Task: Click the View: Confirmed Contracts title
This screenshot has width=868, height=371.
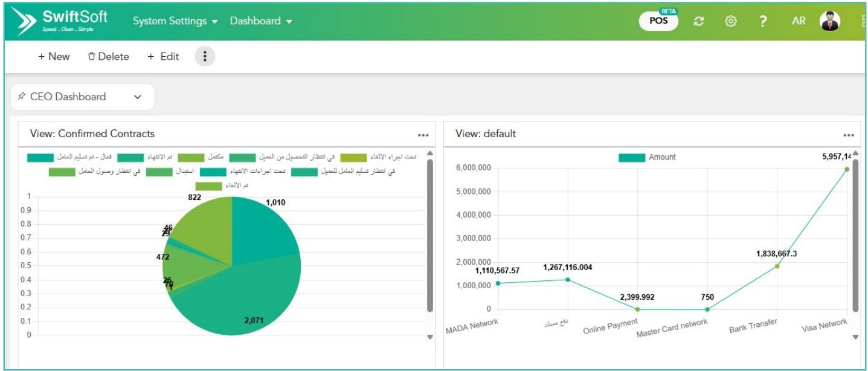Action: (92, 134)
